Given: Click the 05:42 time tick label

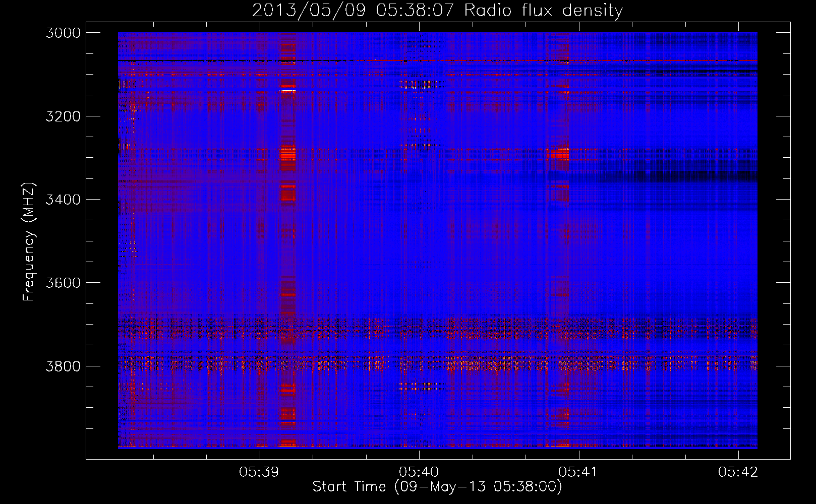Looking at the screenshot, I should point(738,472).
